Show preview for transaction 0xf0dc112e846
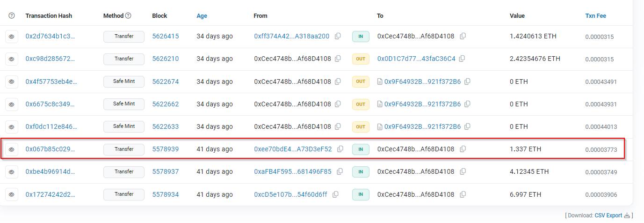Screen dimensions: 644x223 pos(12,126)
